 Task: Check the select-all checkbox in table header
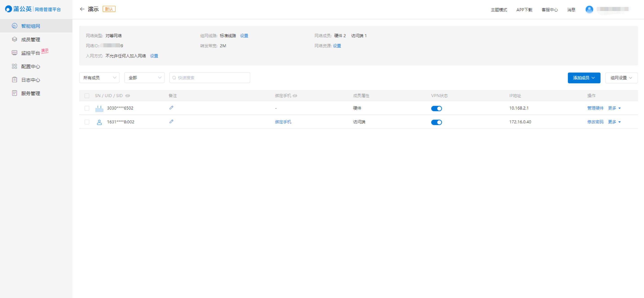[87, 96]
